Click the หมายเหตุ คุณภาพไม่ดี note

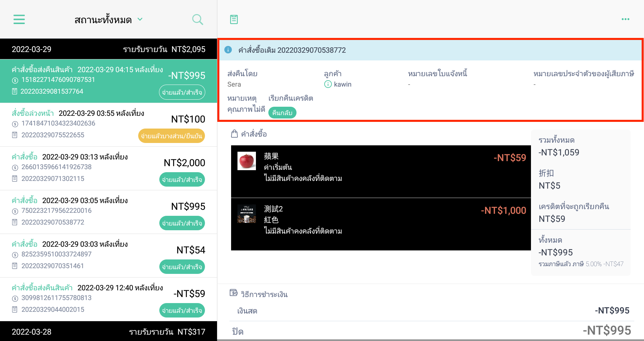tap(246, 104)
